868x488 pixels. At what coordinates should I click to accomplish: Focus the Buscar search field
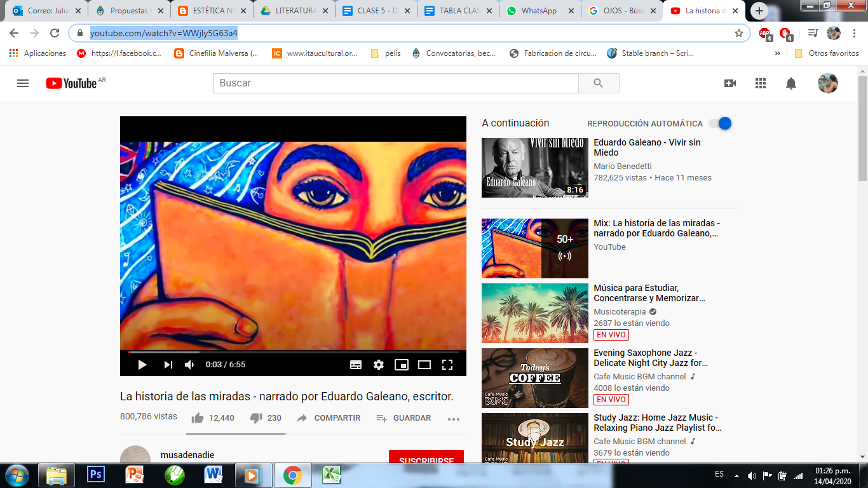point(396,83)
